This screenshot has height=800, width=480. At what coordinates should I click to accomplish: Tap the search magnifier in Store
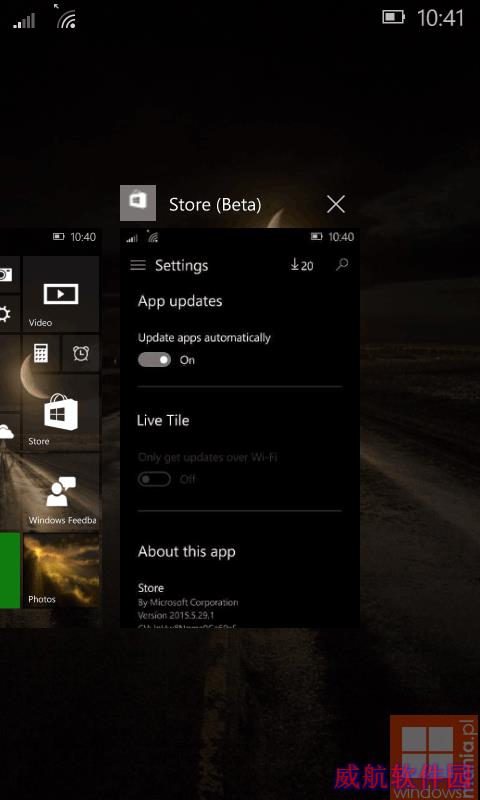(342, 264)
